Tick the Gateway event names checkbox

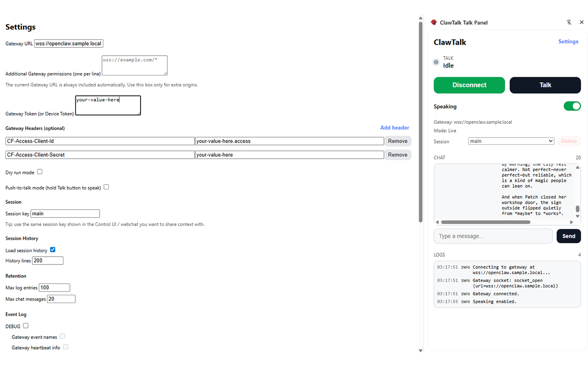point(62,336)
